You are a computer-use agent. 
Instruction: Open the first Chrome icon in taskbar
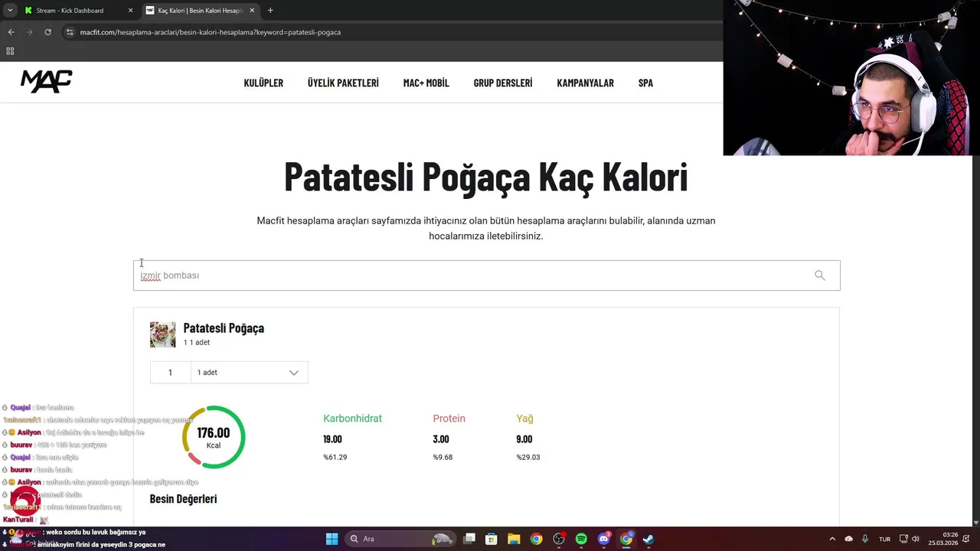[x=536, y=539]
